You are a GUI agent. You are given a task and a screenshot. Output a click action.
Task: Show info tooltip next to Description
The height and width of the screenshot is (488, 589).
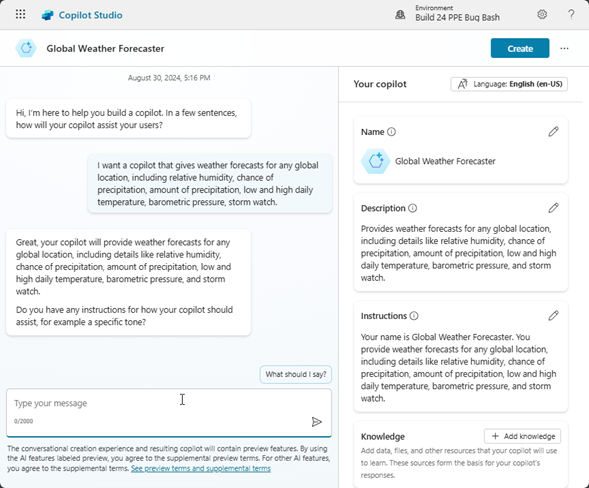click(x=412, y=208)
